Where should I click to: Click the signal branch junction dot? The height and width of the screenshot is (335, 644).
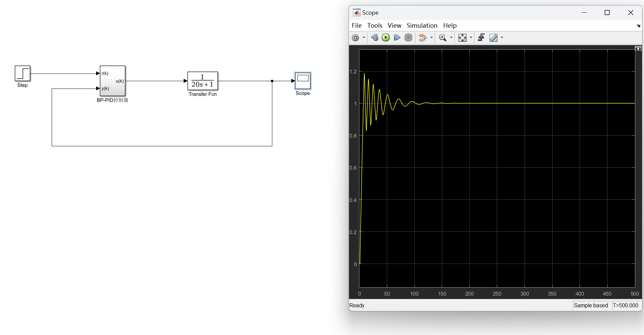point(272,81)
